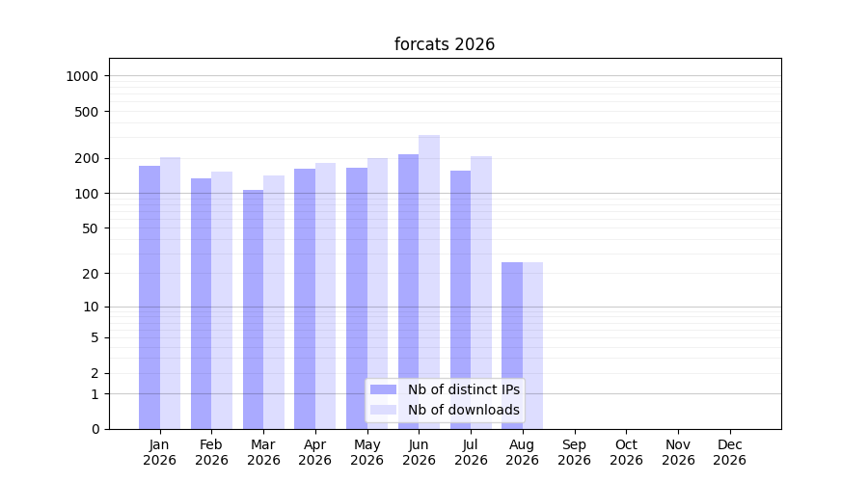
Task: Click the 'Mar 2026' x-axis label
Action: pyautogui.click(x=263, y=452)
